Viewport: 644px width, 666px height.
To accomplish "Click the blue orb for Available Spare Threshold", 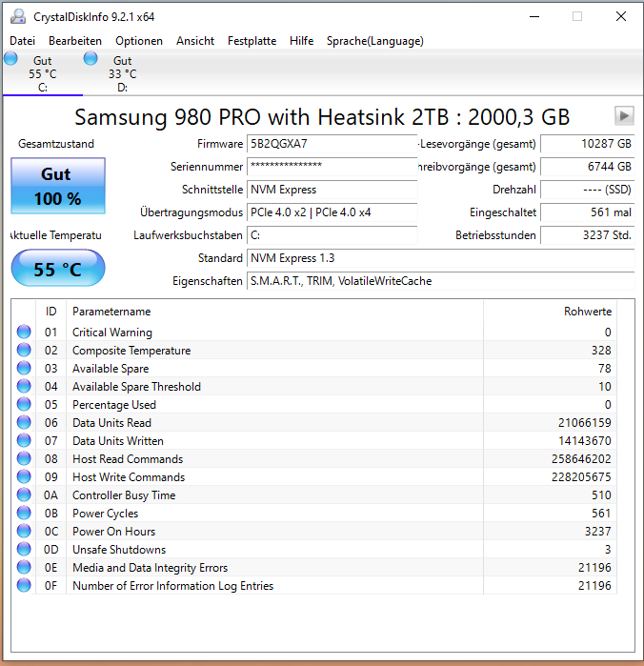I will [x=24, y=386].
